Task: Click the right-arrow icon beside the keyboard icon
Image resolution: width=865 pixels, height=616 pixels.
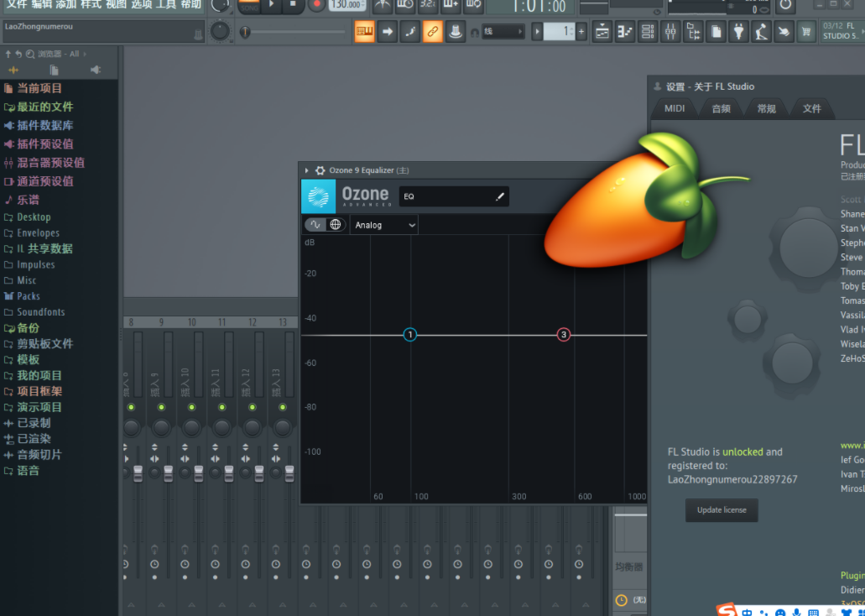Action: [x=388, y=32]
